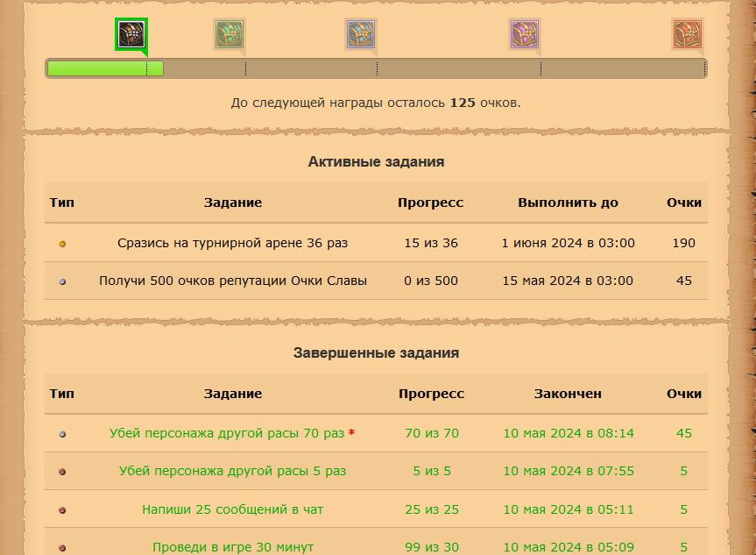Open completed task 'Убей персонажа другой расы 5 раз'
This screenshot has width=756, height=555.
pos(232,471)
